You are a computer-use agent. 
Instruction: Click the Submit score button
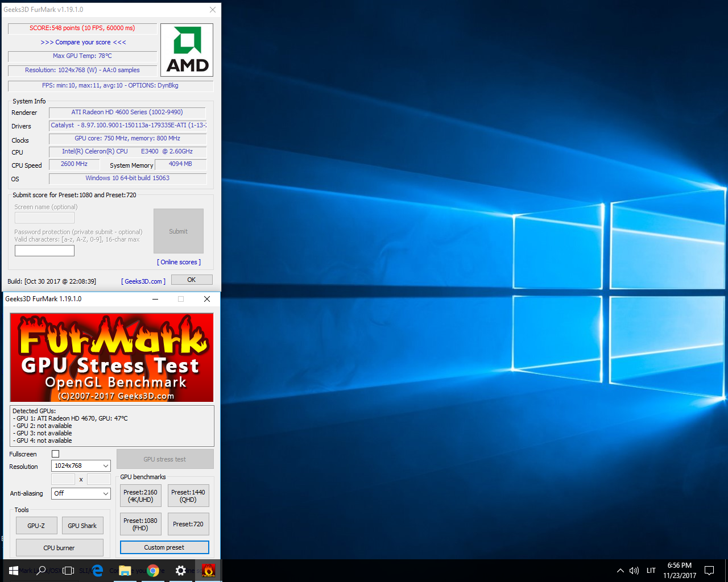179,231
